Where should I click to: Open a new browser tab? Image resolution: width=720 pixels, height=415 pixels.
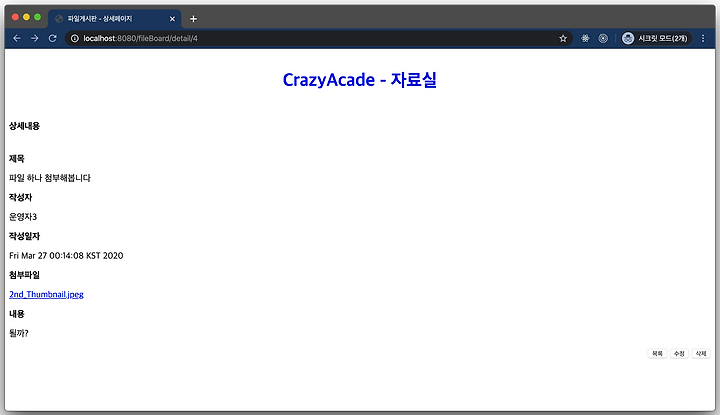click(x=193, y=19)
